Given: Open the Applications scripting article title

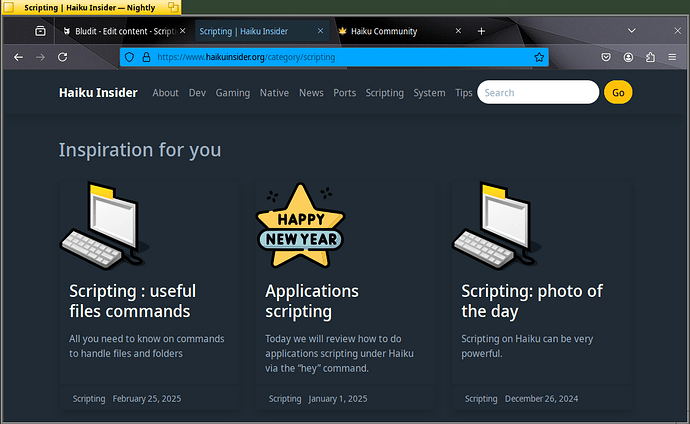Looking at the screenshot, I should tap(312, 301).
